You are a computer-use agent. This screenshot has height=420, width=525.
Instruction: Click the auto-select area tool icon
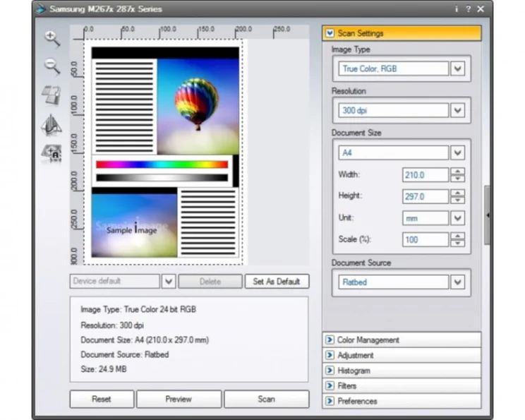pyautogui.click(x=52, y=153)
